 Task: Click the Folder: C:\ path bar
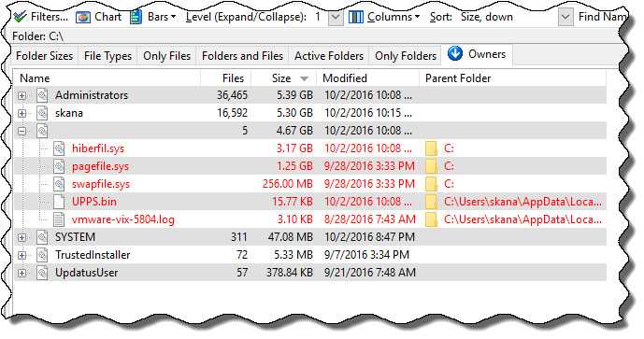point(314,36)
